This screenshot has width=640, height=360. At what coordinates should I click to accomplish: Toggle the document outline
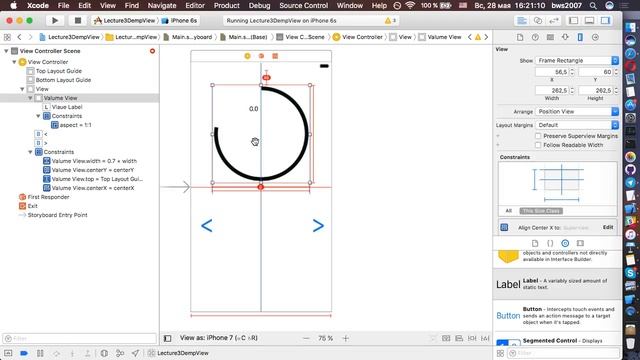167,338
